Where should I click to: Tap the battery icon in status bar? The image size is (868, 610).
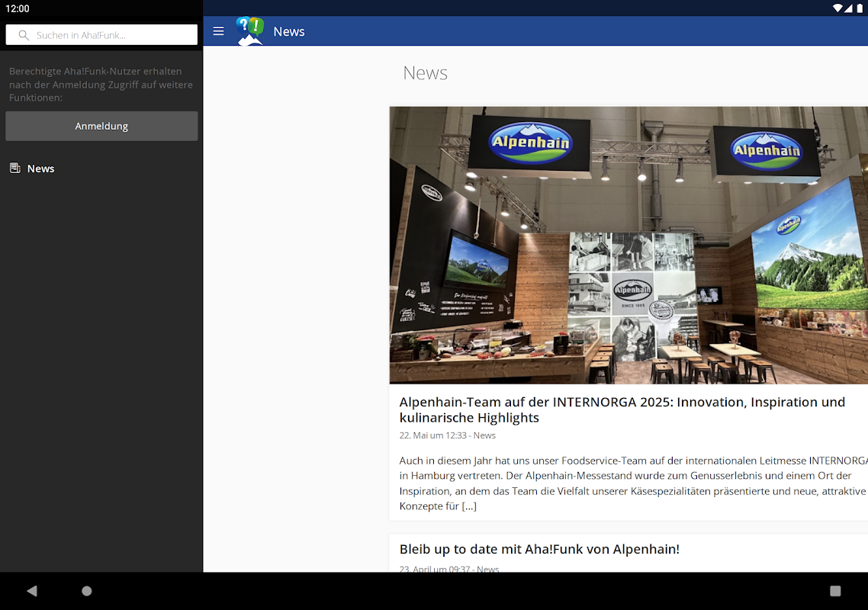tap(860, 8)
